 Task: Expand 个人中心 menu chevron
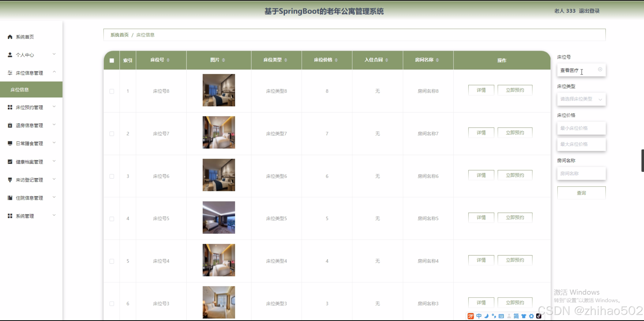tap(54, 54)
